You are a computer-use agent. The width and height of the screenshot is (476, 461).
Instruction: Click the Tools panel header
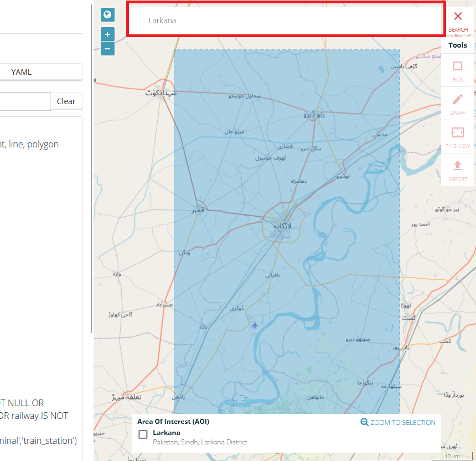click(x=458, y=45)
